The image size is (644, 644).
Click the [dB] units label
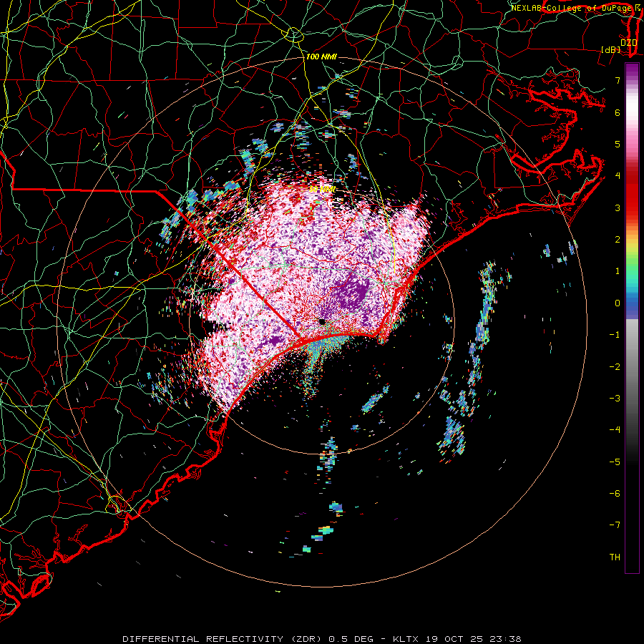(610, 49)
